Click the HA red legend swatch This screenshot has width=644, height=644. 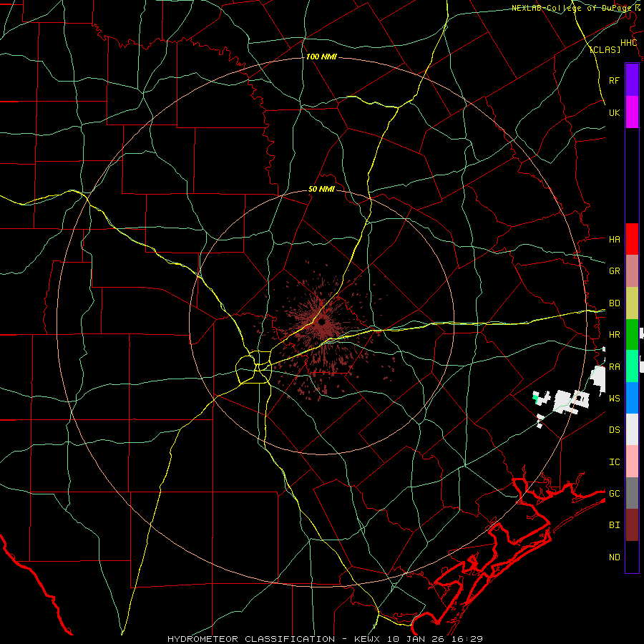[x=632, y=239]
